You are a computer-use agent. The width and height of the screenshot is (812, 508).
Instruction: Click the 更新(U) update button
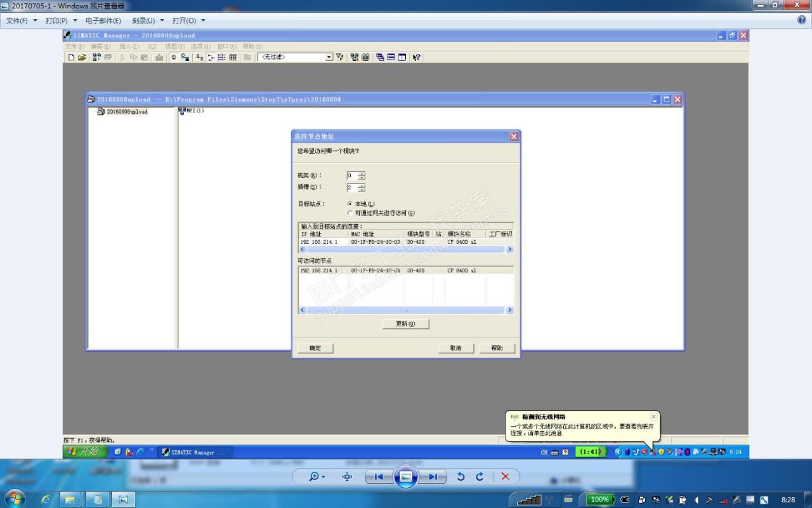pyautogui.click(x=406, y=324)
